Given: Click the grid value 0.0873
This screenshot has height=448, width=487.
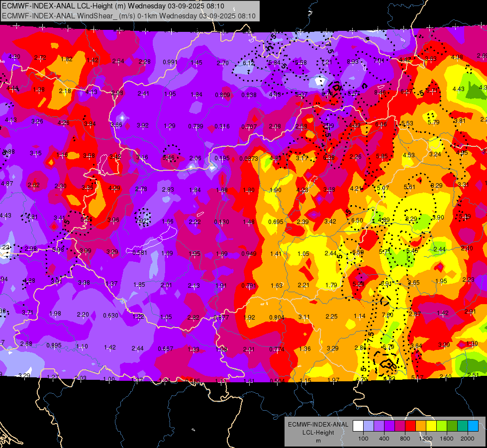Looking at the screenshot, I should tap(249, 159).
